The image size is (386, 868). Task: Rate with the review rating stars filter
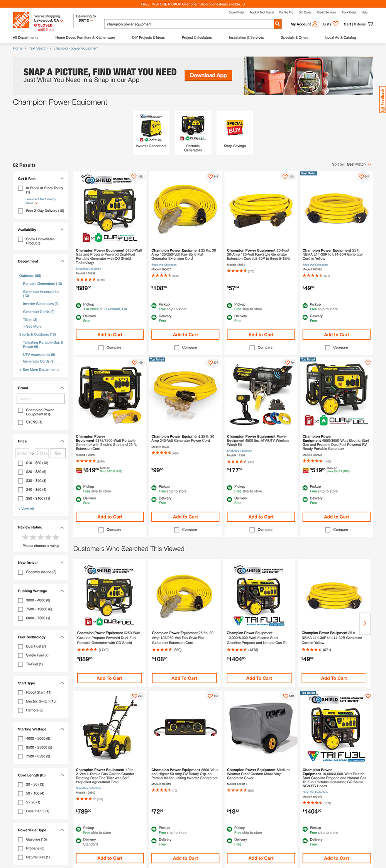pos(41,537)
